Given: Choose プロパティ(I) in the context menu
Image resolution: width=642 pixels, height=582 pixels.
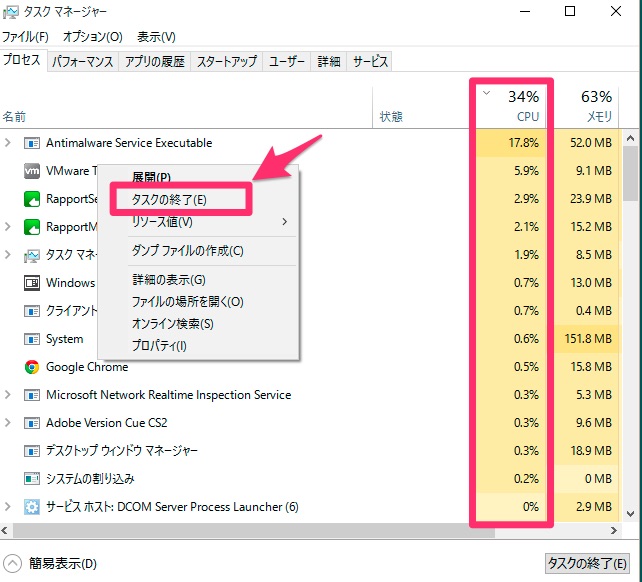Looking at the screenshot, I should (159, 346).
